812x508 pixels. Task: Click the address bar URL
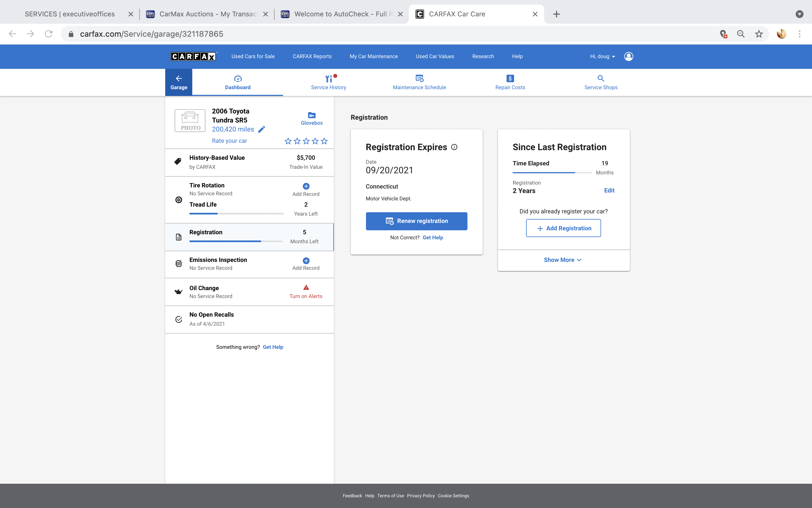(x=151, y=34)
